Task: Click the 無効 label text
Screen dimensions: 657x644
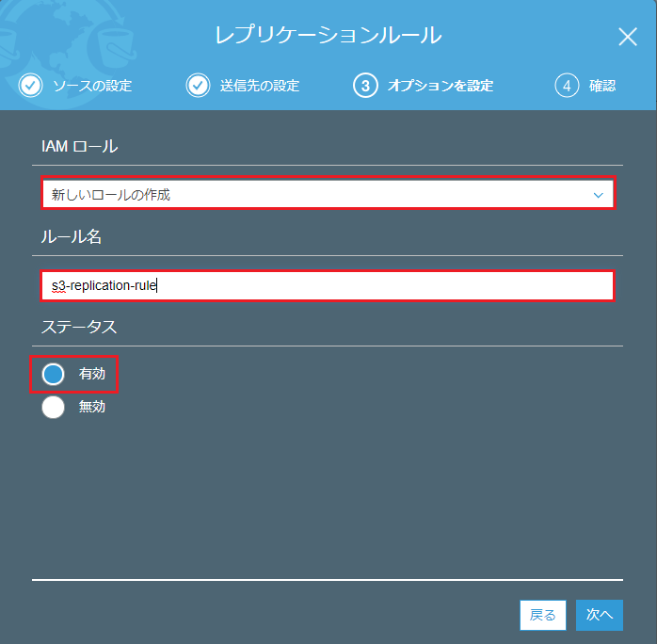Action: pyautogui.click(x=92, y=407)
